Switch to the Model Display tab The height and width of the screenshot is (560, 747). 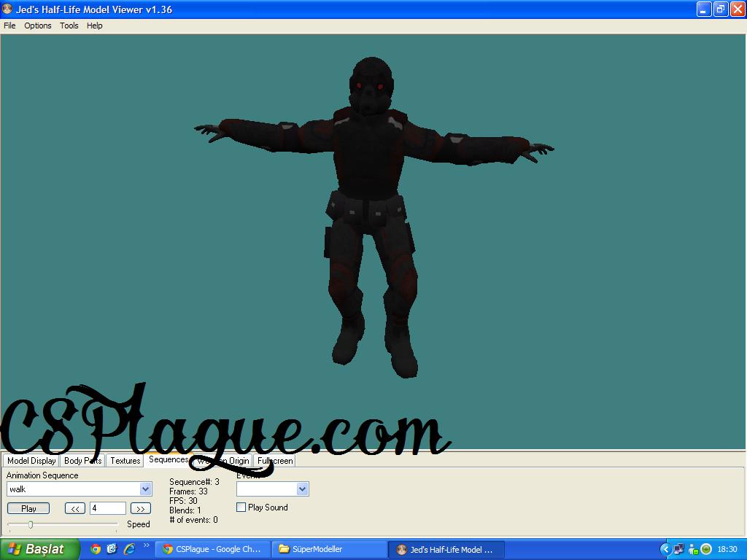[31, 461]
